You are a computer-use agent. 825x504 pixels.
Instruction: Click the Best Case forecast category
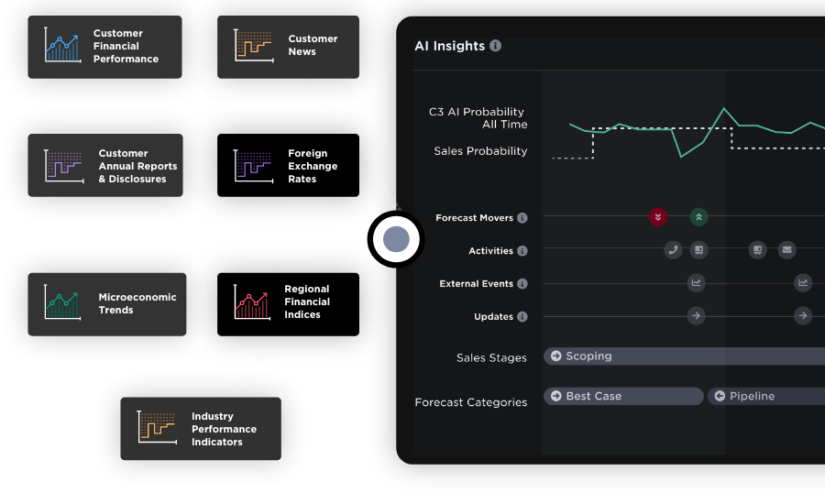point(623,396)
